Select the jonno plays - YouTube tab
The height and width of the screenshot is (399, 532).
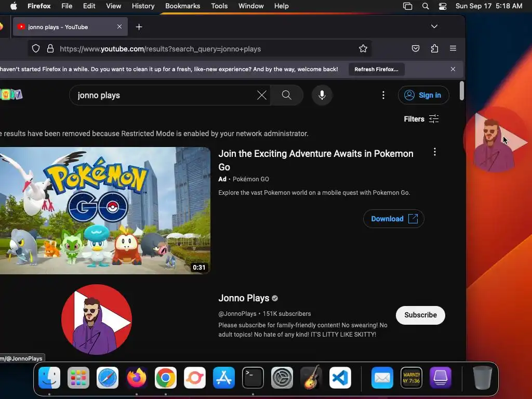point(70,27)
